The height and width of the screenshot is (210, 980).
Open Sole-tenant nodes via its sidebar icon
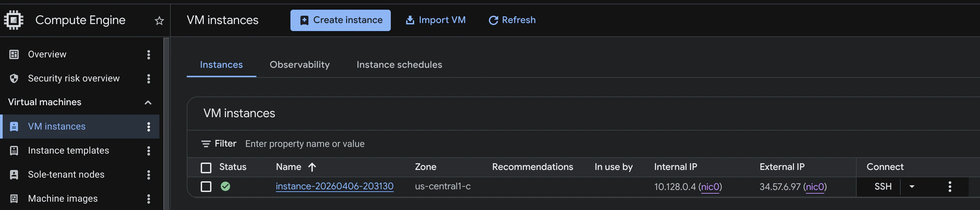point(14,174)
